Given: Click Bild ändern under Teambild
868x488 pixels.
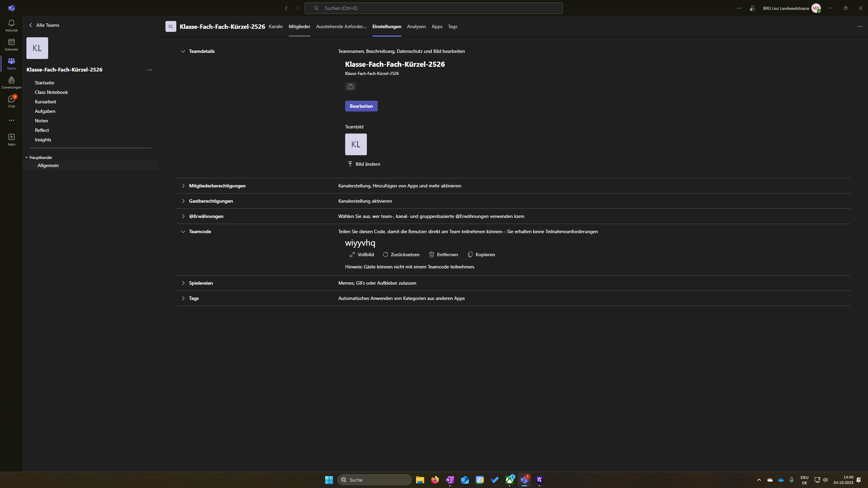Looking at the screenshot, I should 364,164.
